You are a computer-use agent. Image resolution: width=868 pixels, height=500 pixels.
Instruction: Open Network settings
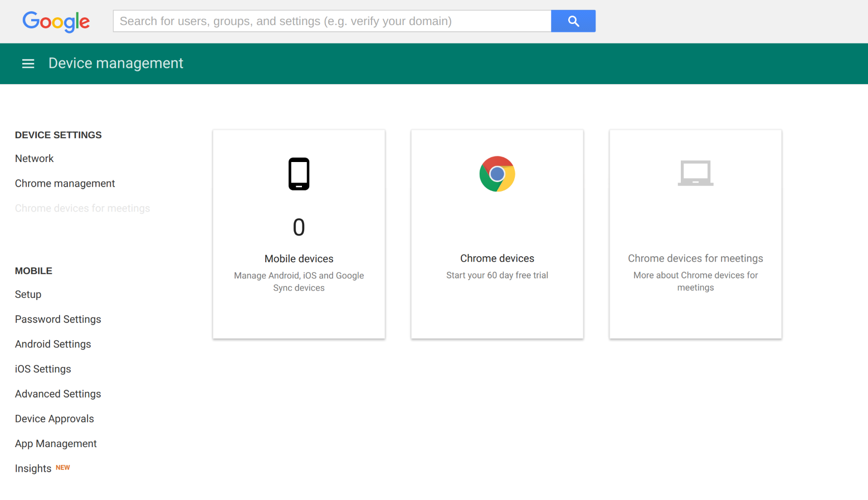(34, 158)
